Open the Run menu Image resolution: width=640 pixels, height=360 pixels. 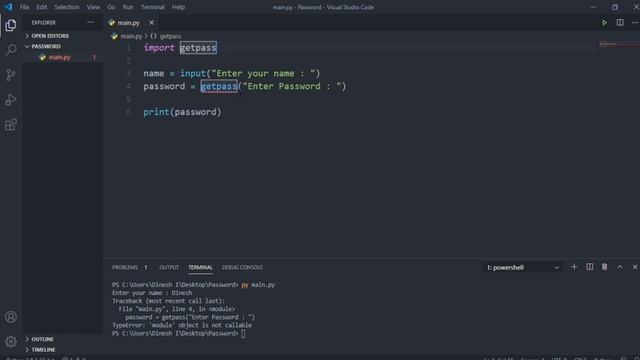[x=128, y=7]
